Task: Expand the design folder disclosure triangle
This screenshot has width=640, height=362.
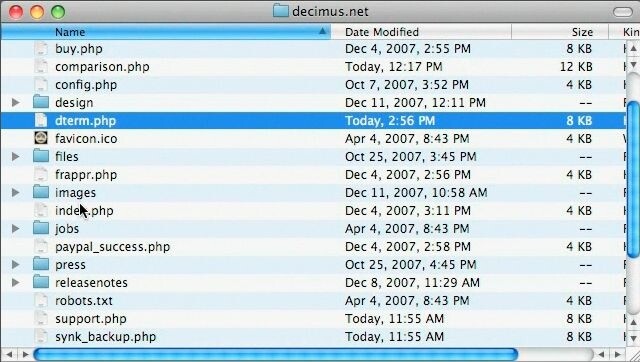Action: pyautogui.click(x=16, y=102)
